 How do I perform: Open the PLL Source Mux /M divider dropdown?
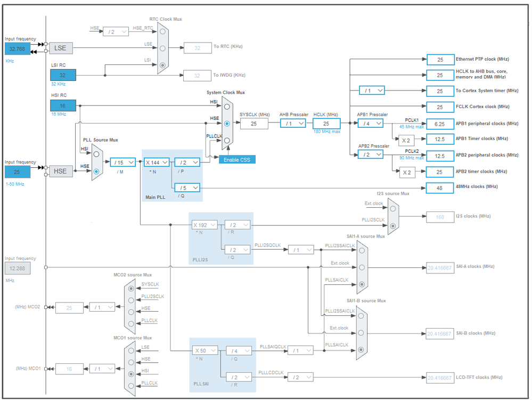click(x=121, y=162)
